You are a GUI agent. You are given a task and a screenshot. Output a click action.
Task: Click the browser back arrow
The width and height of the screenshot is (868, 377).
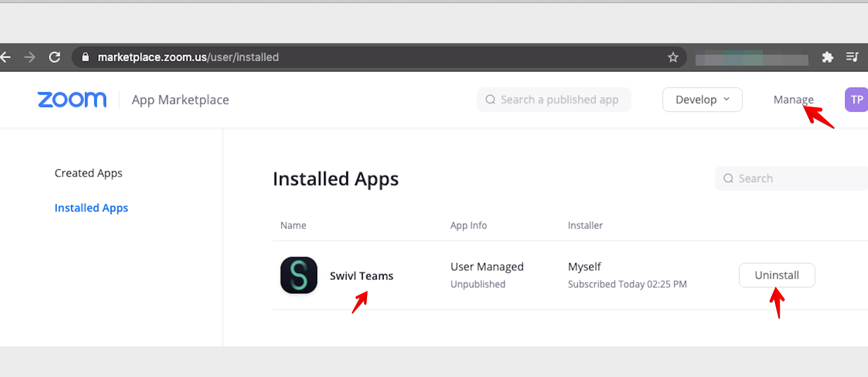6,57
